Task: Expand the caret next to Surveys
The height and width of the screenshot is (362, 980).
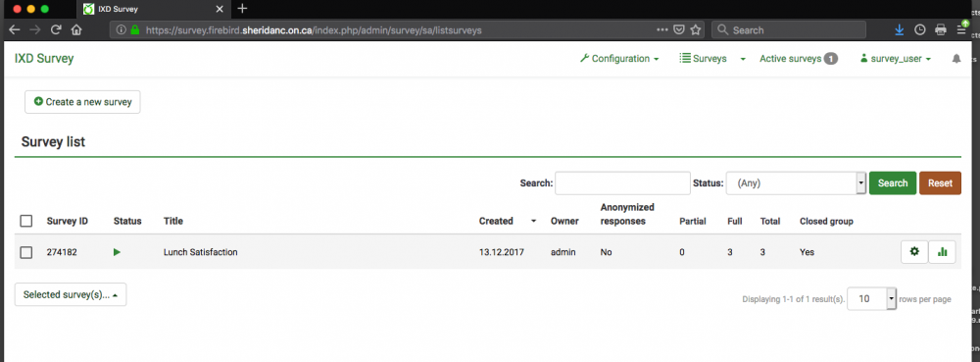Action: coord(743,60)
